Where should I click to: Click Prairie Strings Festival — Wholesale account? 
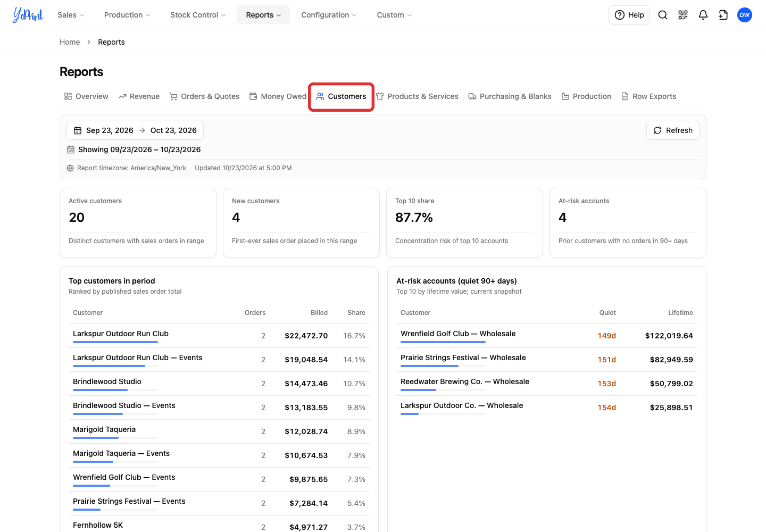coord(463,358)
